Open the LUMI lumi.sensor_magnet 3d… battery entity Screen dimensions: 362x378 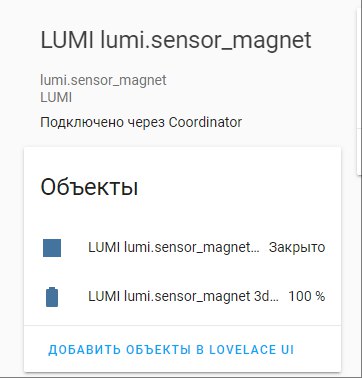click(x=182, y=296)
